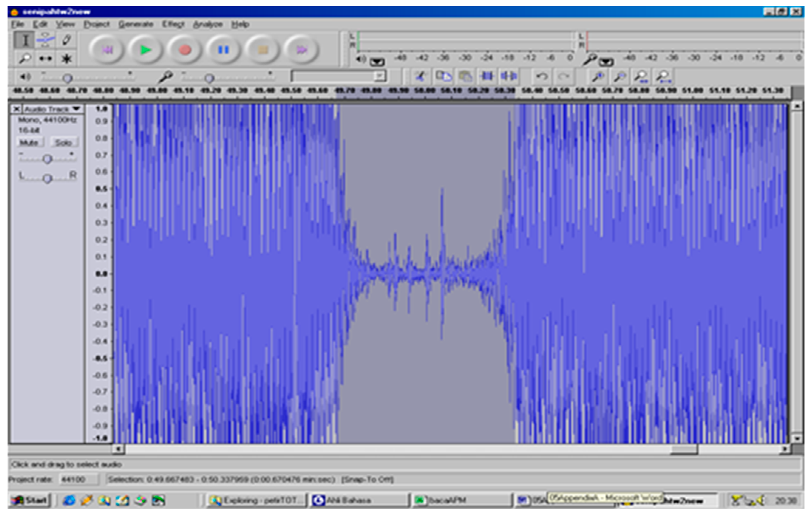Toggle the Solo button on the track

(x=64, y=143)
